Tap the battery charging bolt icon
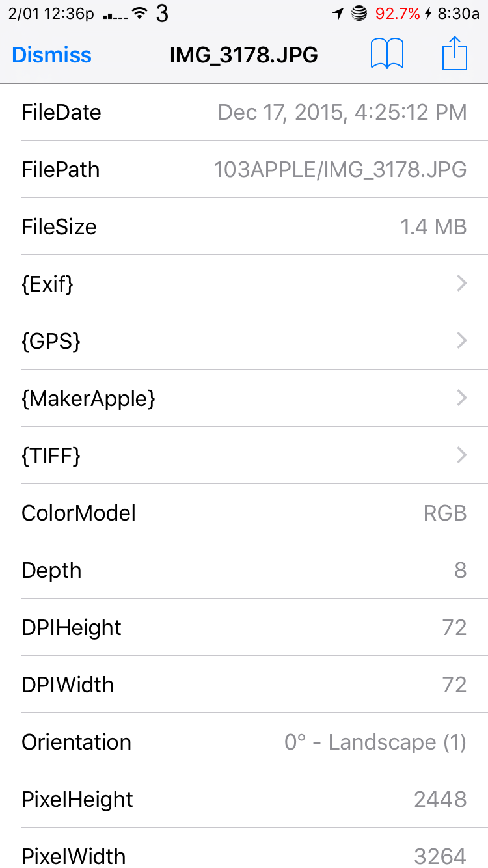488x868 pixels. click(427, 14)
